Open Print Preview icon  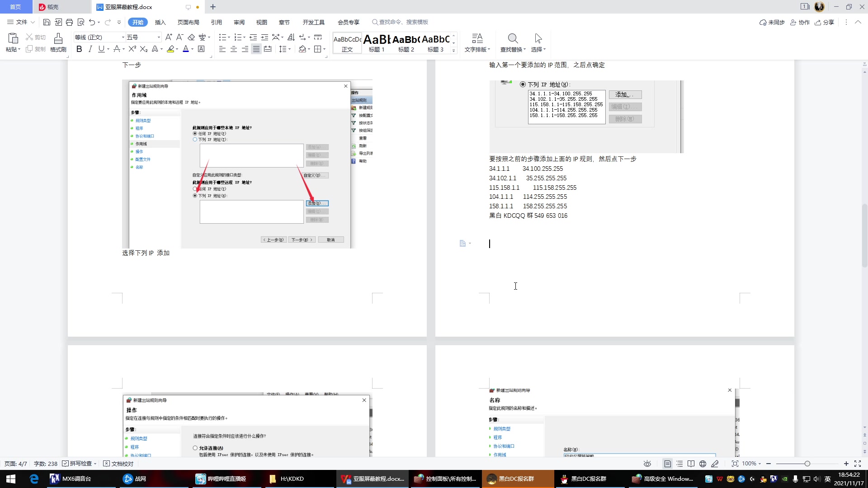pos(81,22)
